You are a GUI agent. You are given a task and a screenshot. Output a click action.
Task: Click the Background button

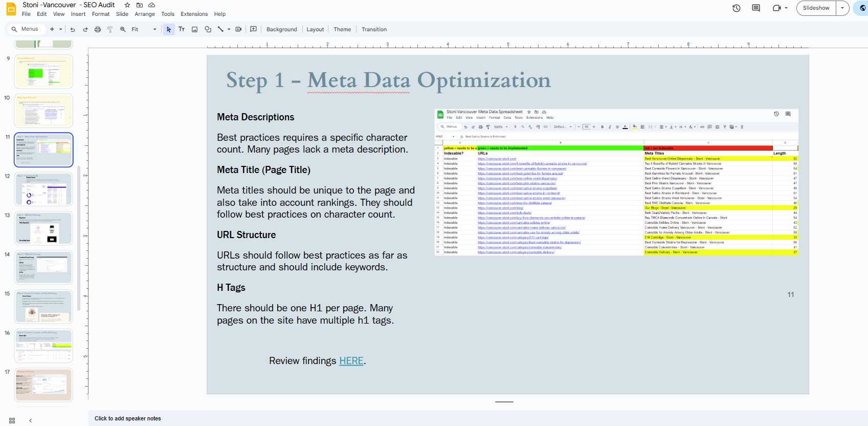[282, 29]
